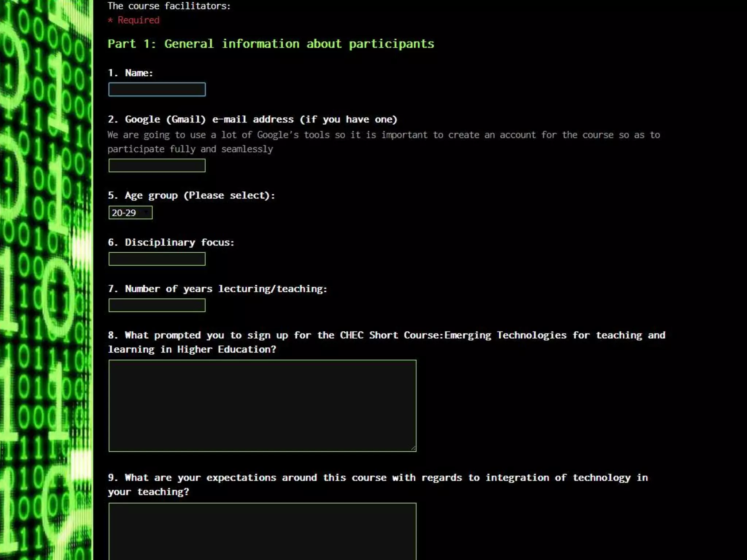Click inside the question 8 text area
747x560 pixels.
click(262, 405)
